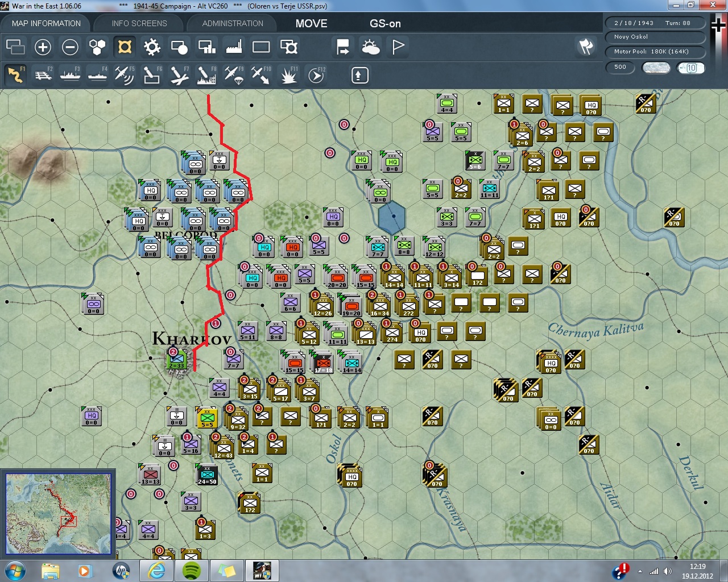Click the Derkul river label
The height and width of the screenshot is (582, 728).
coord(691,473)
